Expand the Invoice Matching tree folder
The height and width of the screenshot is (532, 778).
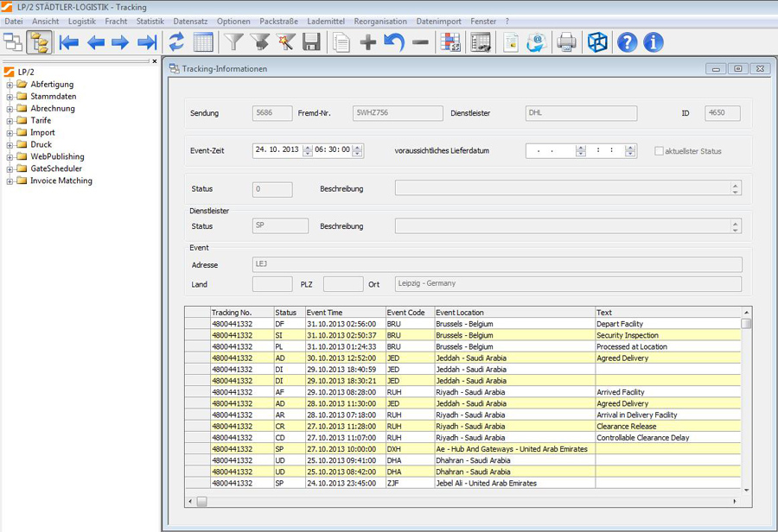click(x=10, y=181)
